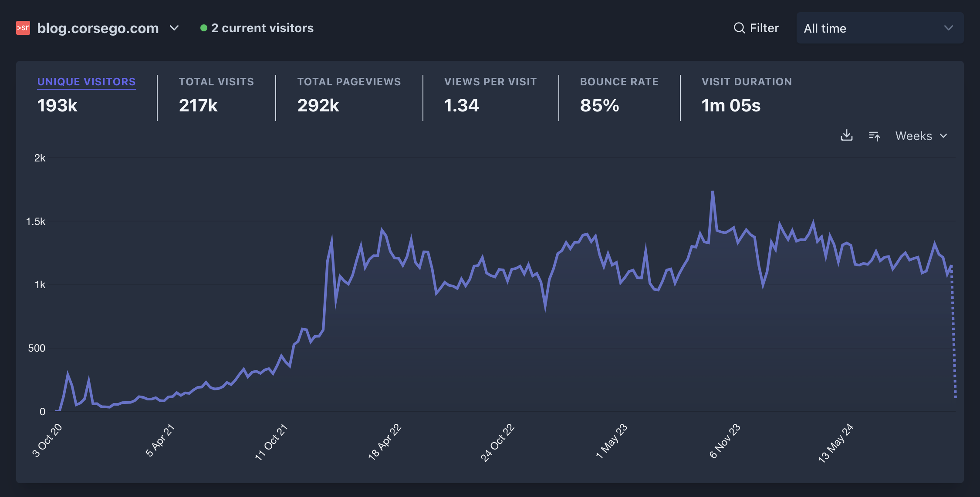Image resolution: width=980 pixels, height=497 pixels.
Task: Download the graph data export icon
Action: [x=846, y=135]
